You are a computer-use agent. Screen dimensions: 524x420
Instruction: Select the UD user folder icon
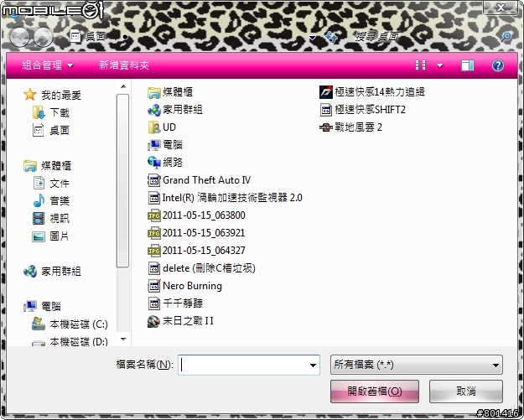click(x=153, y=127)
